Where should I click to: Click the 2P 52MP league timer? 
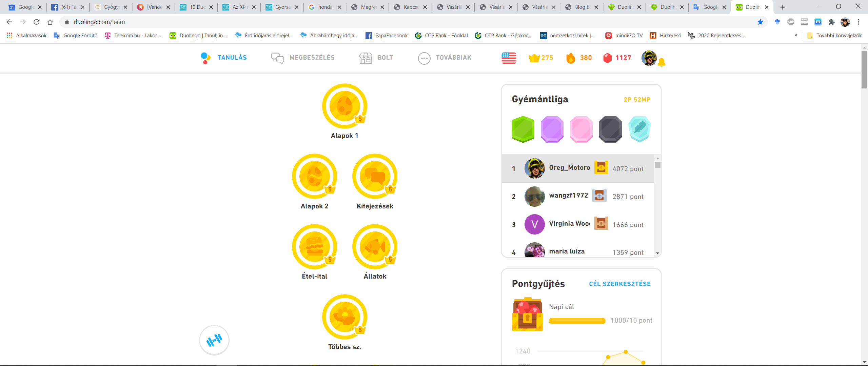637,100
